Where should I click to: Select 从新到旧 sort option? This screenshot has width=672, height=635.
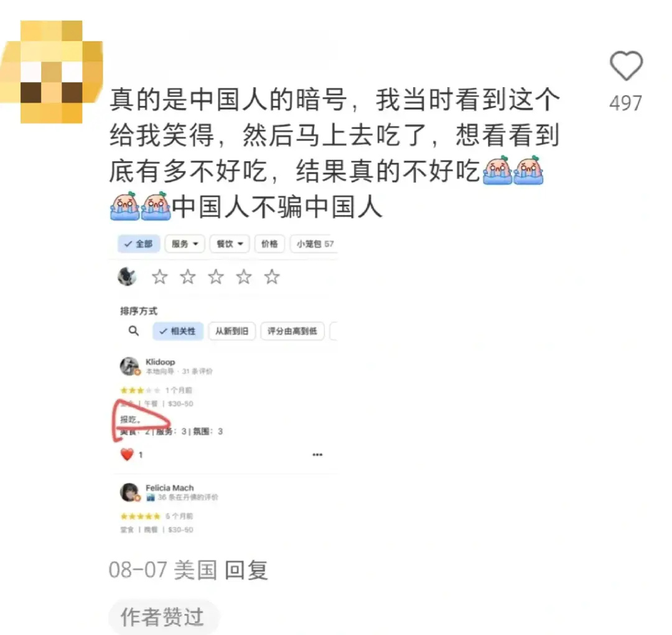point(232,331)
